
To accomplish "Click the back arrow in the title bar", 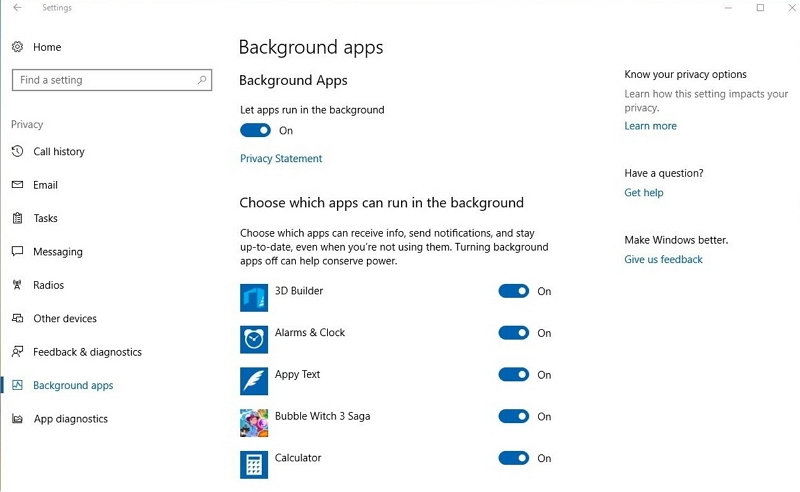I will click(x=17, y=8).
